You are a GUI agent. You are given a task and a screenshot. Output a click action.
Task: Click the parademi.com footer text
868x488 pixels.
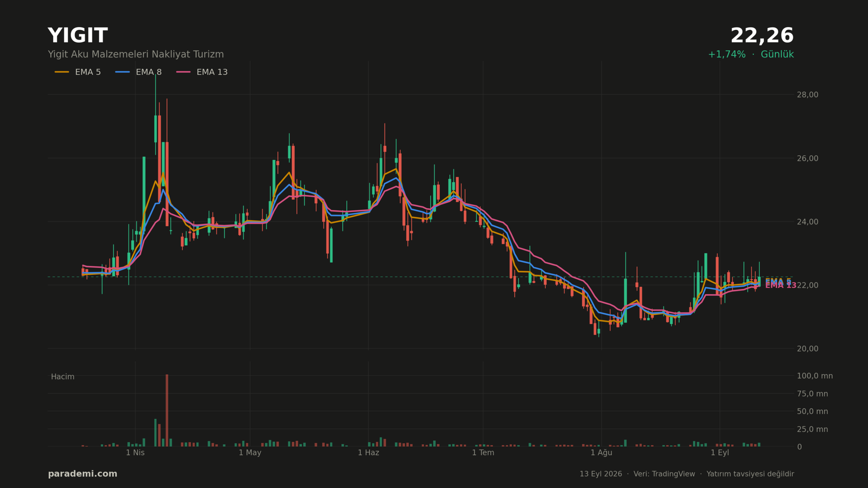(82, 474)
